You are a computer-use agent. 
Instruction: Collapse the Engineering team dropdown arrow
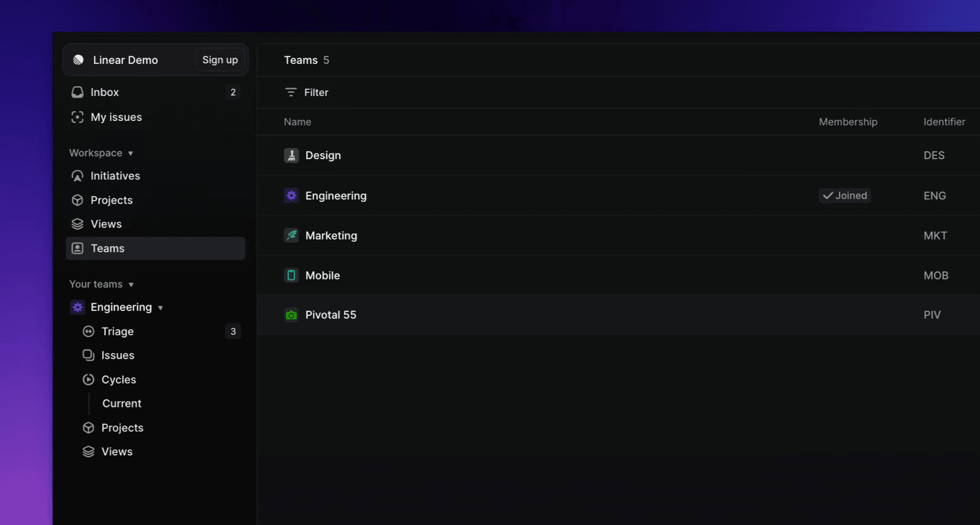(x=161, y=308)
